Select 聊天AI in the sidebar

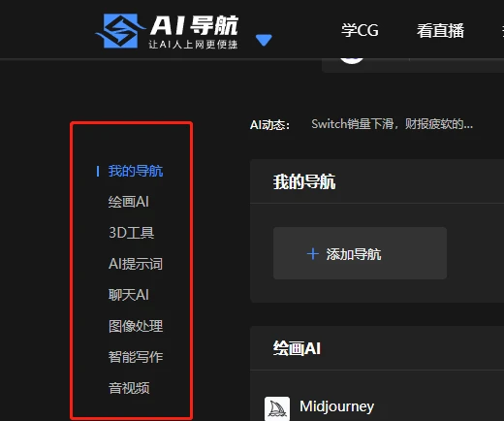(129, 295)
